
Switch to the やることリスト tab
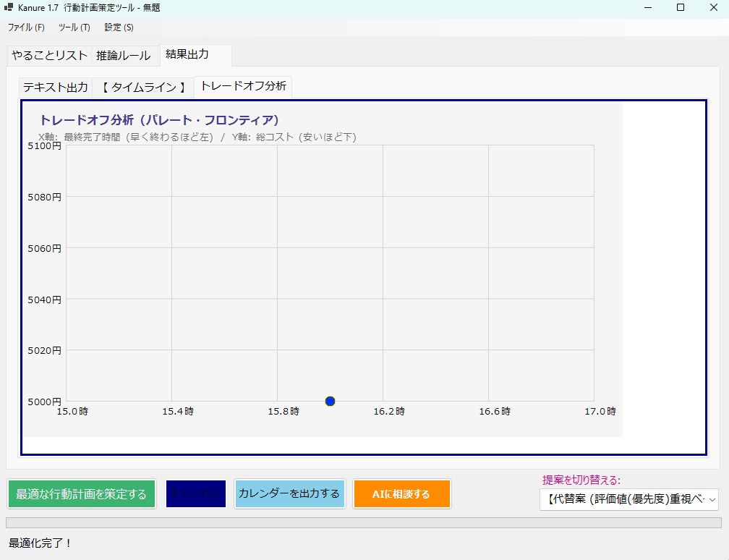[x=49, y=56]
